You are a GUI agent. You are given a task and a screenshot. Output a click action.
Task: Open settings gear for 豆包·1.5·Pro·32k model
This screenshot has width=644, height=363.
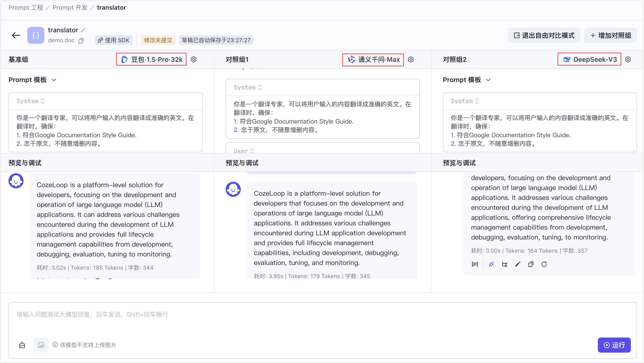193,59
